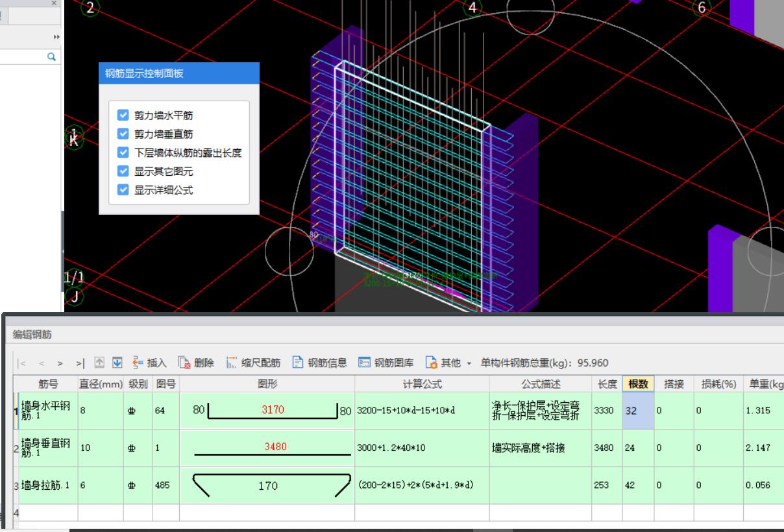Click 图号 cell 485
Image resolution: width=784 pixels, height=532 pixels.
click(x=165, y=485)
